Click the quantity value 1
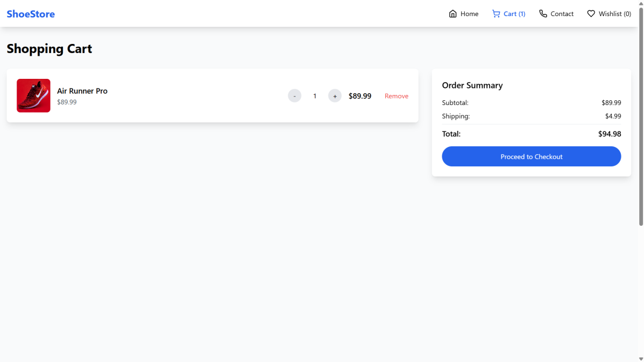 pos(315,96)
